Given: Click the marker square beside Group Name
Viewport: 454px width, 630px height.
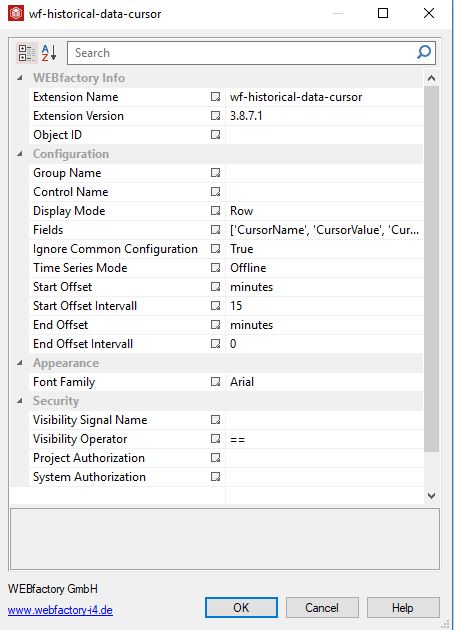Looking at the screenshot, I should (215, 173).
